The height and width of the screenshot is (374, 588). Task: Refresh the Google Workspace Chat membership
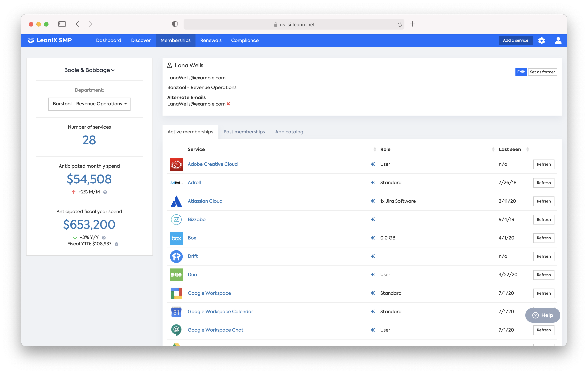(543, 330)
